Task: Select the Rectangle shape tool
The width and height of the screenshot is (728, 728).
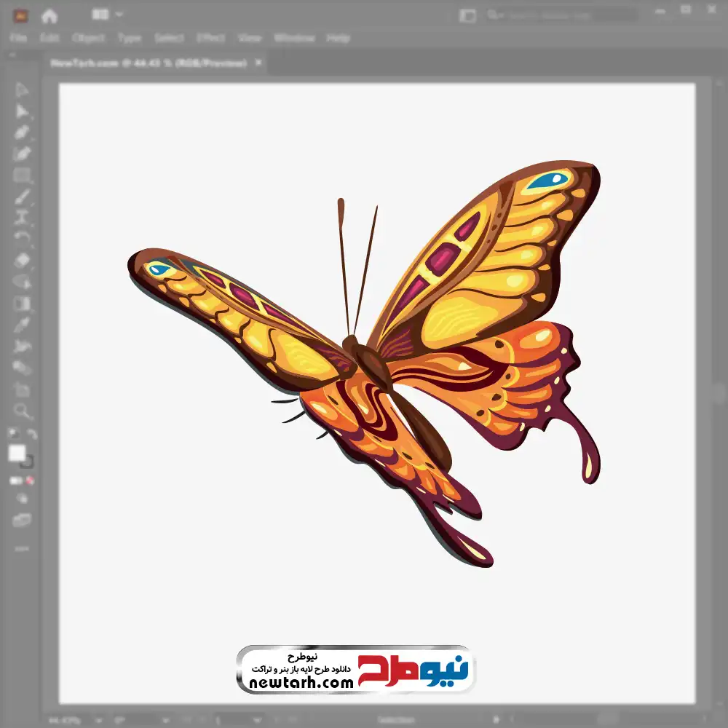Action: (x=22, y=175)
